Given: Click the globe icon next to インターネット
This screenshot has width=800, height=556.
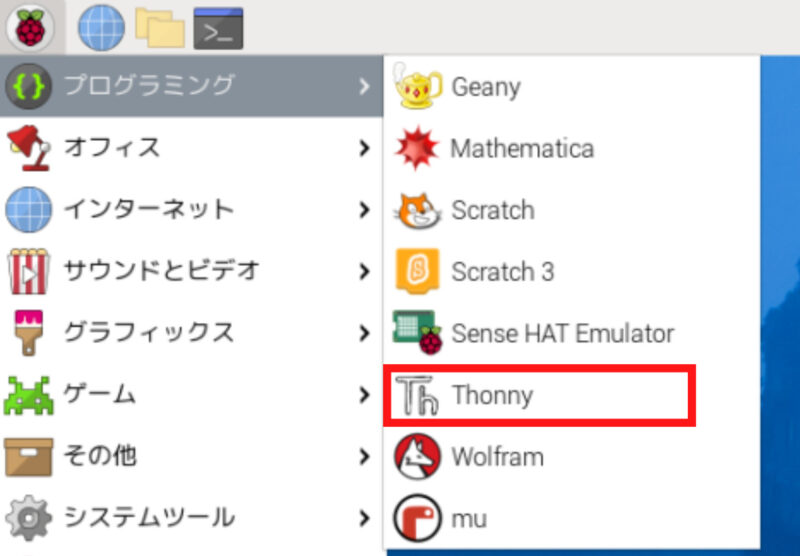Looking at the screenshot, I should pyautogui.click(x=29, y=210).
